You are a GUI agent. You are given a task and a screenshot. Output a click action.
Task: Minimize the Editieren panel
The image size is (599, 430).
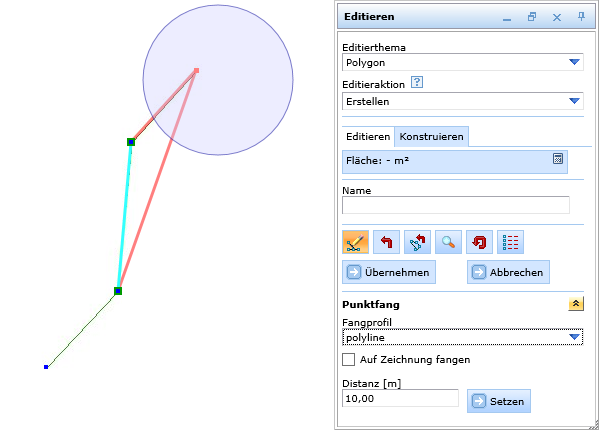point(507,19)
